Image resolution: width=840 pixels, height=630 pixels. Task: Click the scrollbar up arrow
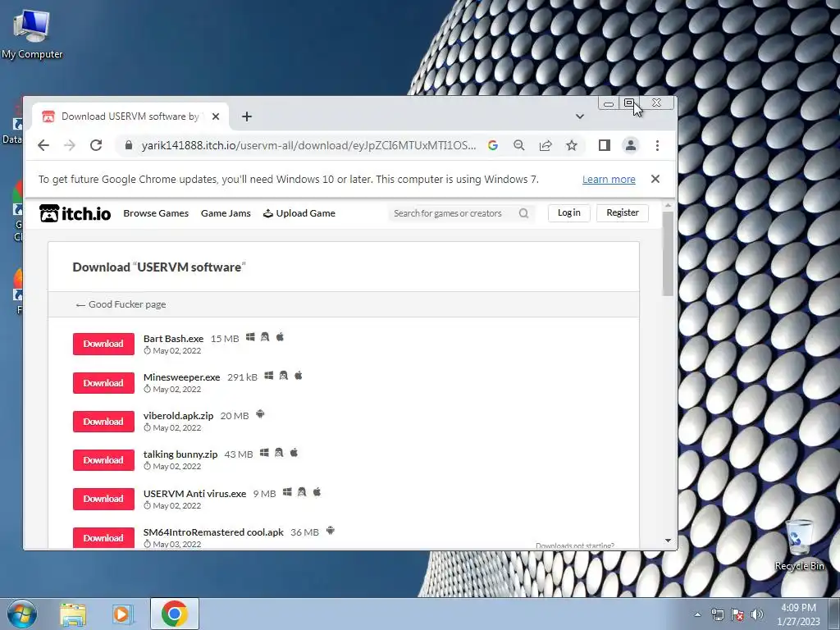[668, 206]
